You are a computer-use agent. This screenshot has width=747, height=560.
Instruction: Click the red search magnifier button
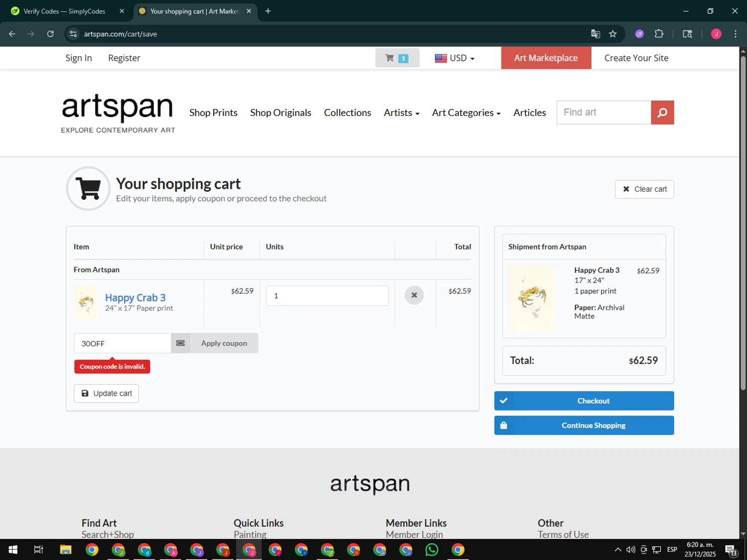tap(662, 112)
